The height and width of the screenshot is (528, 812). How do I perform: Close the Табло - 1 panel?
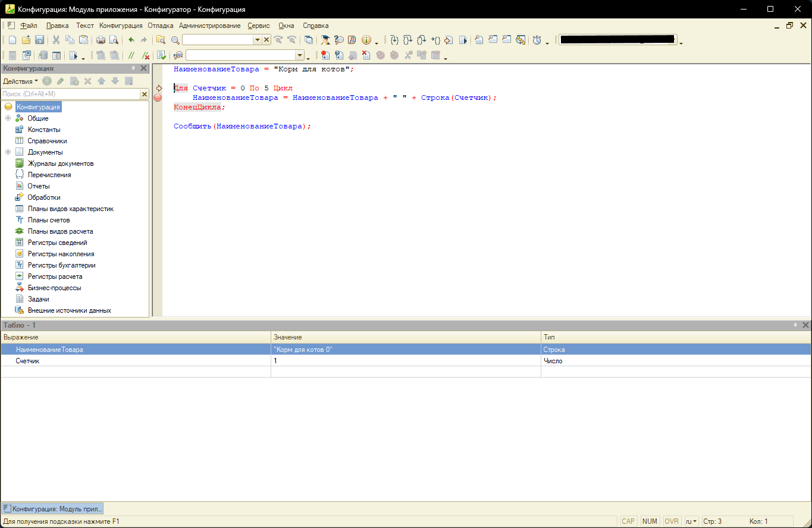tap(805, 325)
